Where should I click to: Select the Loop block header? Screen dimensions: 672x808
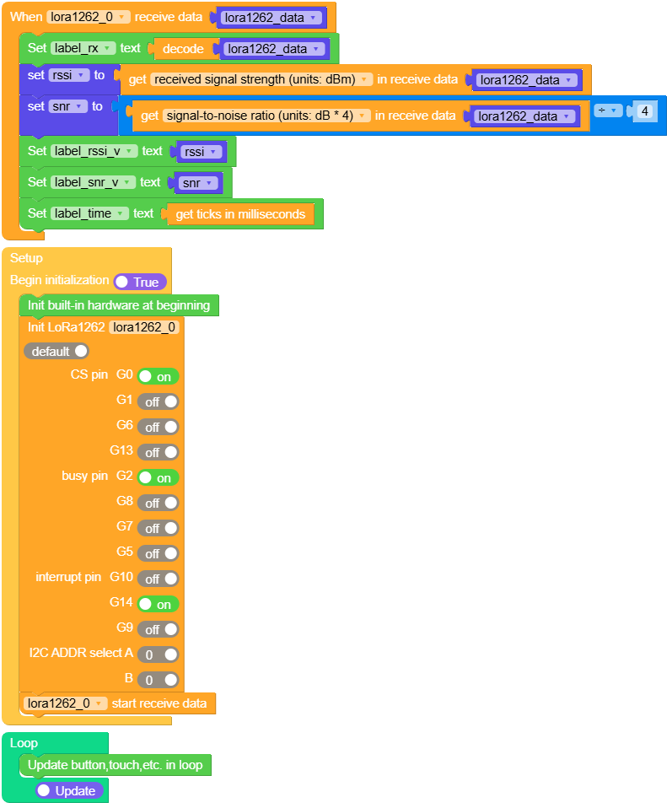point(24,743)
